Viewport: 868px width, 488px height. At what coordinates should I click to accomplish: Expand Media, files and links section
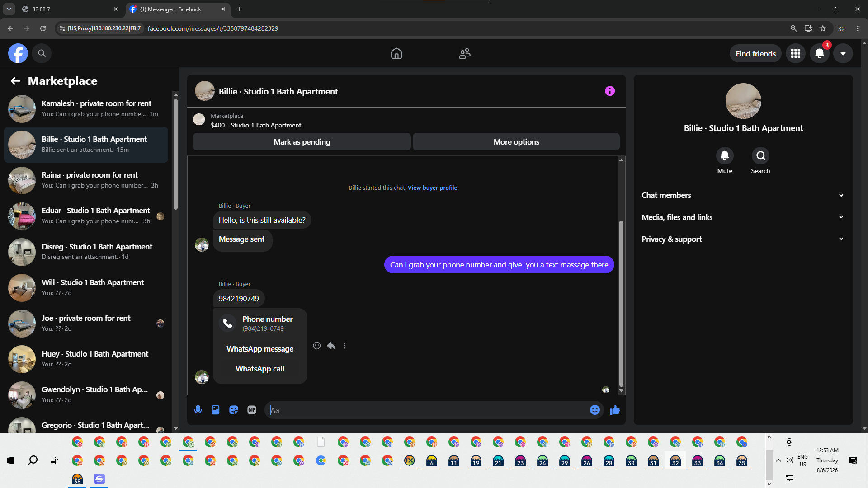[x=743, y=217]
